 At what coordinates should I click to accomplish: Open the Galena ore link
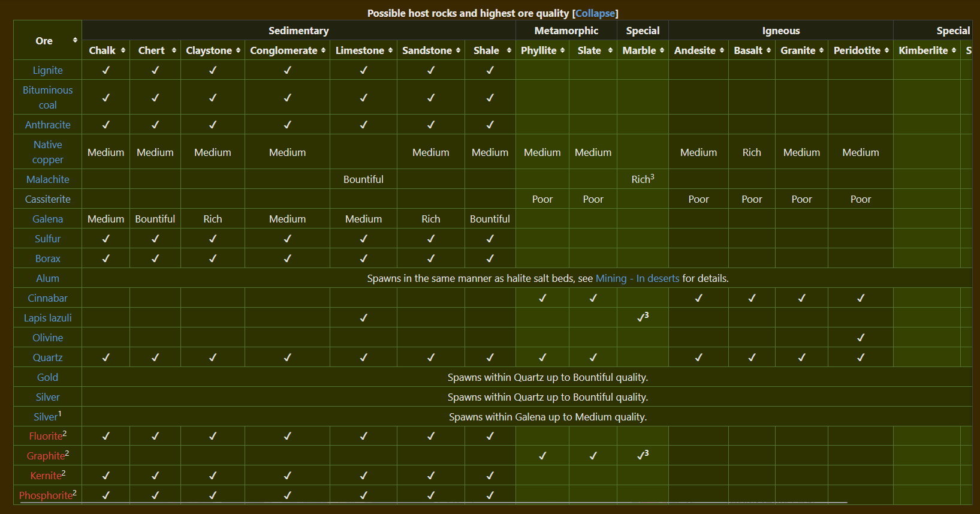click(x=48, y=219)
